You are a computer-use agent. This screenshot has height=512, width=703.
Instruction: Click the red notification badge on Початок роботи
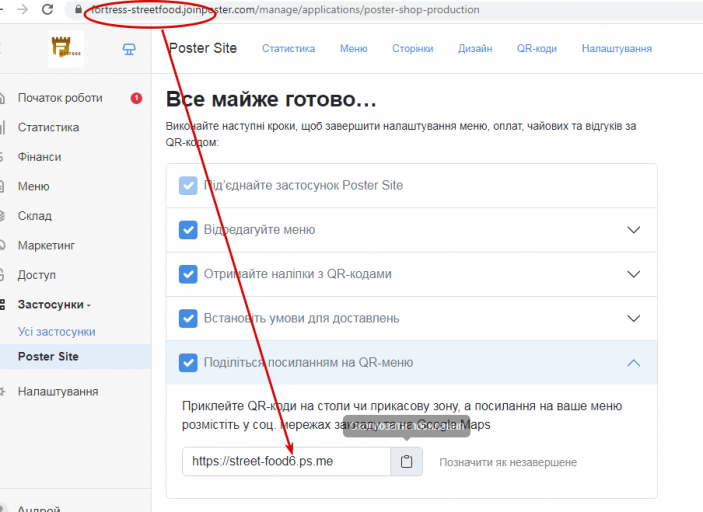click(136, 98)
